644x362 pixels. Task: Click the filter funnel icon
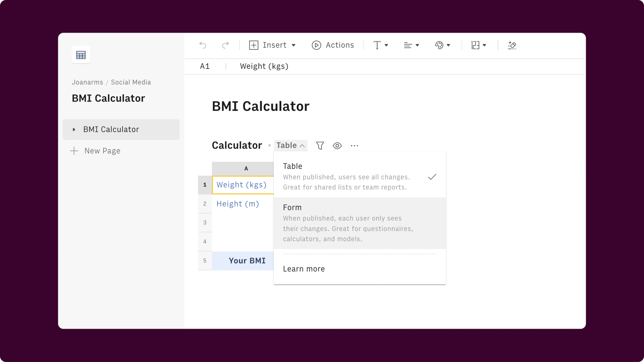click(320, 145)
